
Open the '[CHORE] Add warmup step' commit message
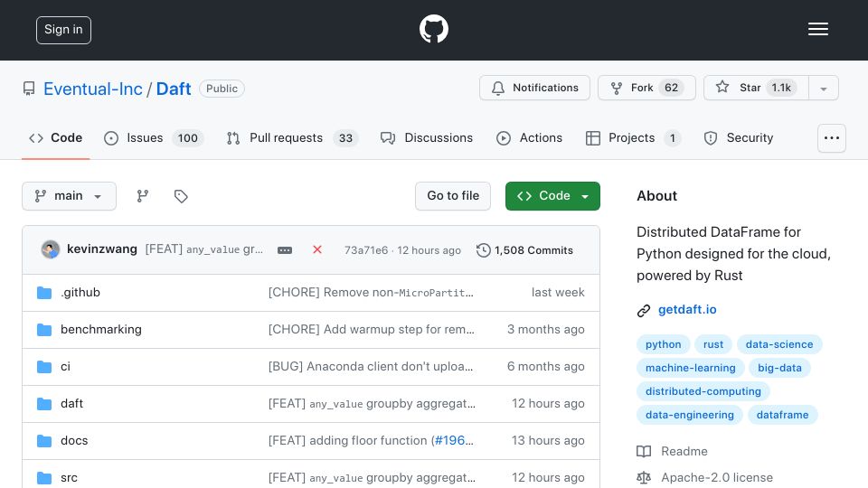pos(372,329)
